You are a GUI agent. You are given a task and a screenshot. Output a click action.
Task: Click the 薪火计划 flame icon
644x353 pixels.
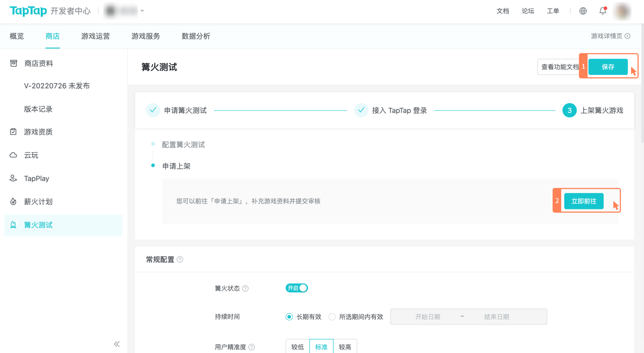(x=14, y=202)
